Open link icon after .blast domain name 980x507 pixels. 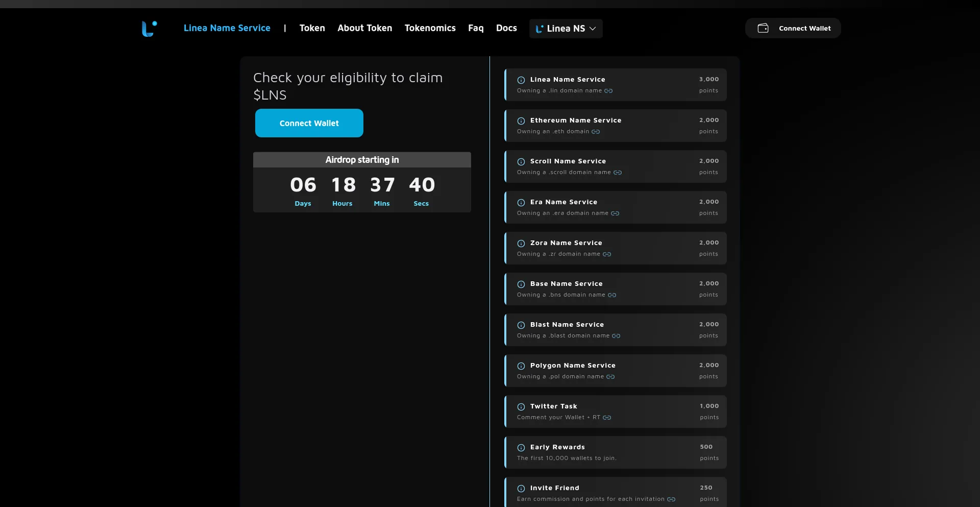click(616, 336)
